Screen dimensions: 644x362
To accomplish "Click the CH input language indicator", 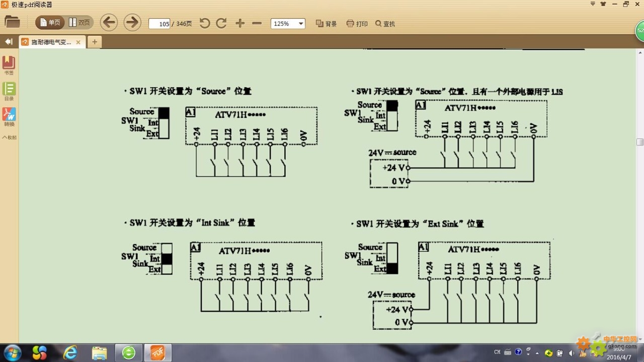I will click(x=497, y=352).
